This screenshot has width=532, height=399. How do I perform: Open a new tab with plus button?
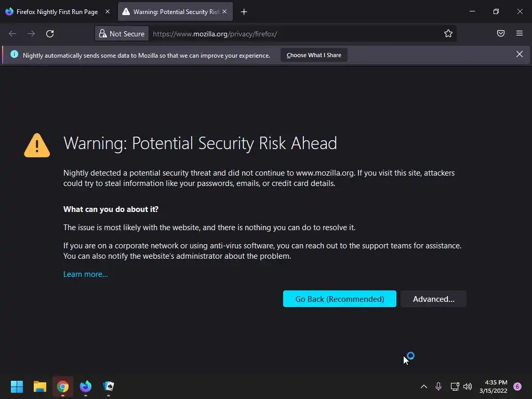click(x=244, y=12)
